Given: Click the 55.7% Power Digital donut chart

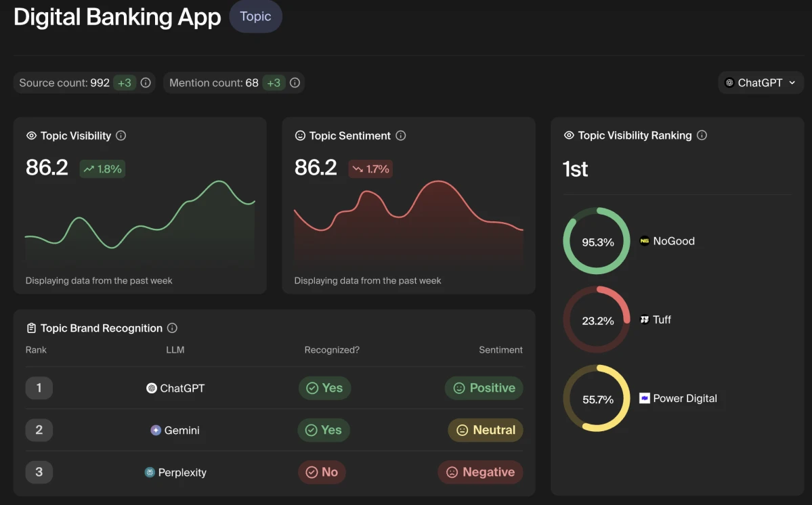Looking at the screenshot, I should [597, 398].
